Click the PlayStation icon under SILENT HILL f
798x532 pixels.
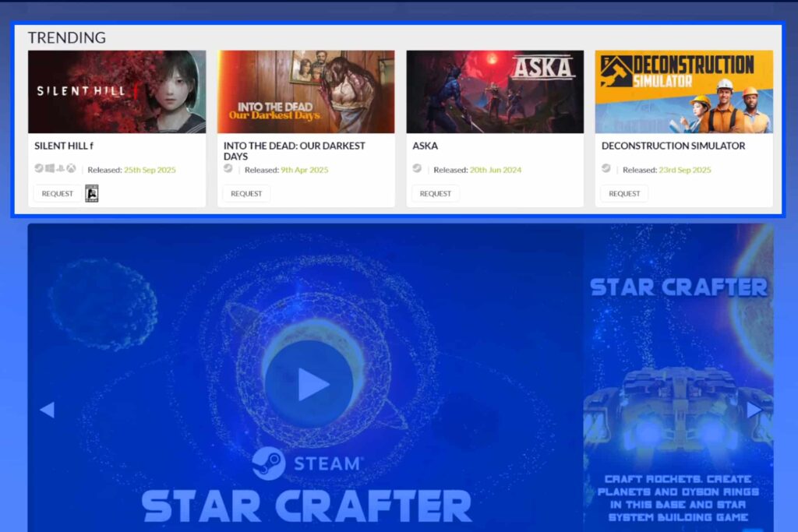pyautogui.click(x=61, y=168)
